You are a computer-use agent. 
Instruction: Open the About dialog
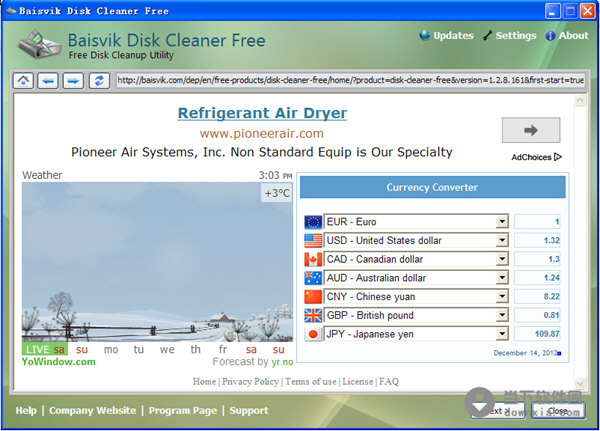pyautogui.click(x=567, y=36)
